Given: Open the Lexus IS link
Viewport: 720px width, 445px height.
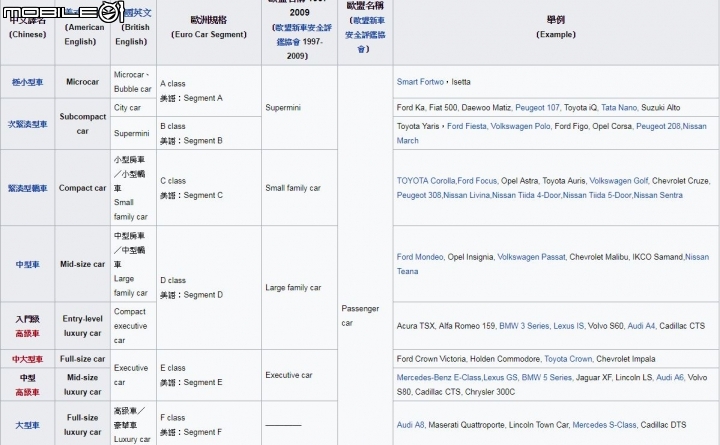Looking at the screenshot, I should click(568, 326).
